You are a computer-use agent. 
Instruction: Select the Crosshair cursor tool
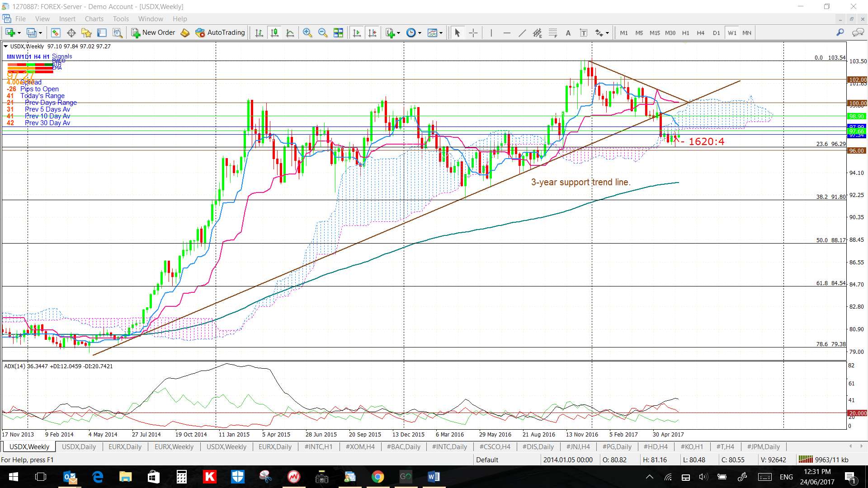tap(473, 33)
